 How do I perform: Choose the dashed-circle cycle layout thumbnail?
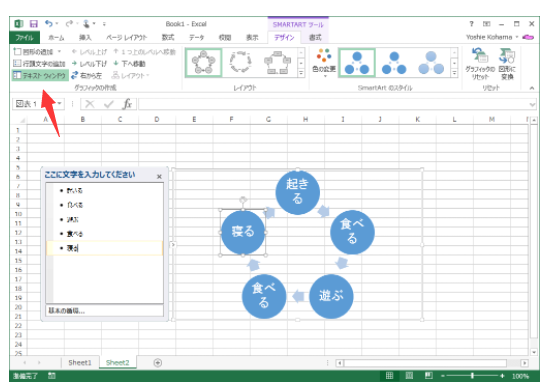(240, 63)
